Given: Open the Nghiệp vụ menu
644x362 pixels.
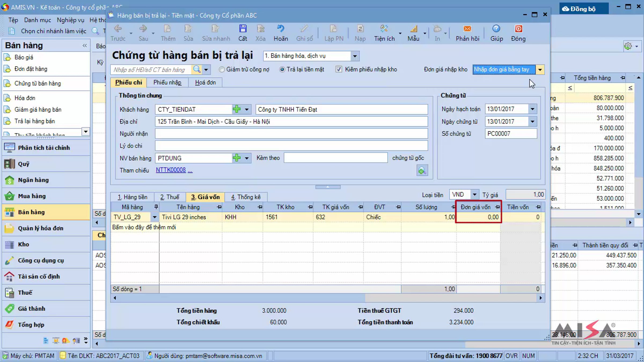Looking at the screenshot, I should [70, 20].
